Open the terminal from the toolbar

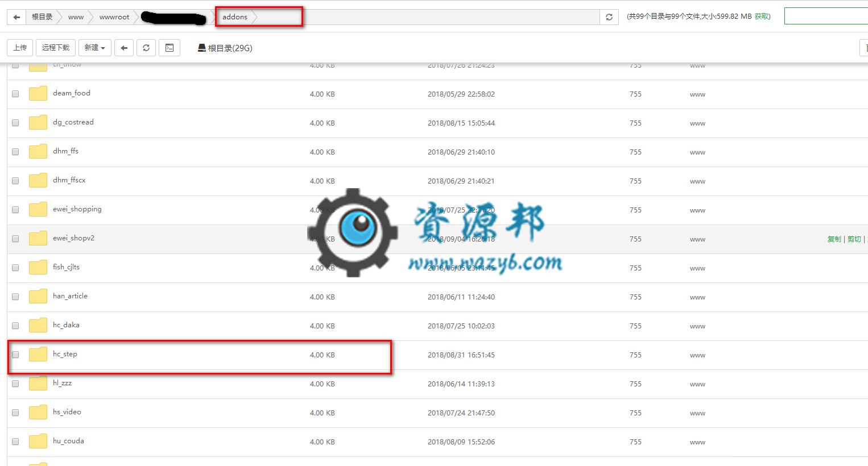(170, 48)
